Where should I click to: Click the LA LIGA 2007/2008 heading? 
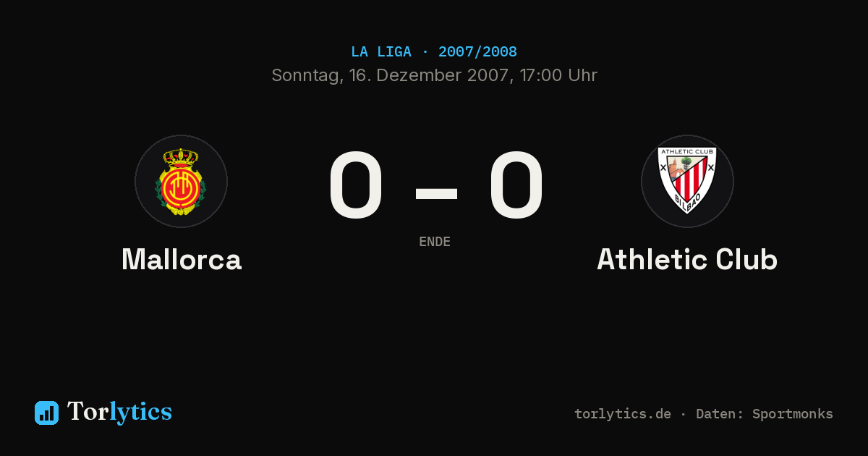(x=434, y=52)
